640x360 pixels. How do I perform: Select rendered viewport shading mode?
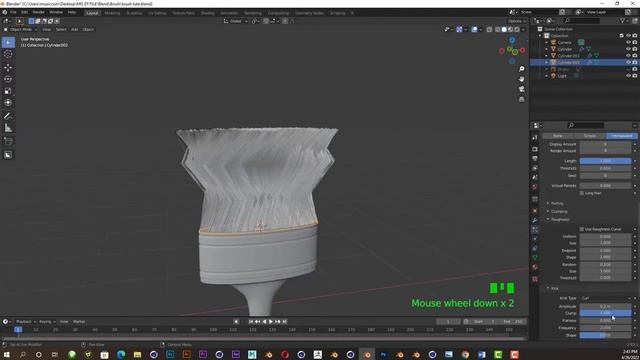pyautogui.click(x=517, y=29)
